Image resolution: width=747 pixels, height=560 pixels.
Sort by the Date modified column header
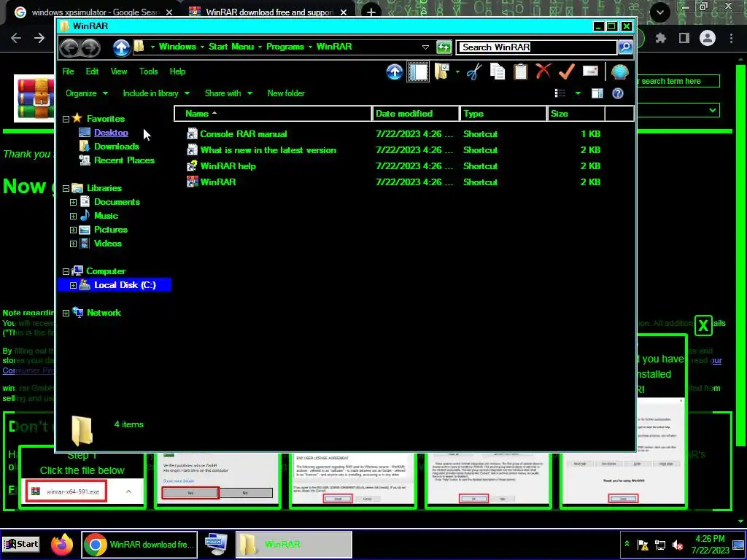(415, 113)
